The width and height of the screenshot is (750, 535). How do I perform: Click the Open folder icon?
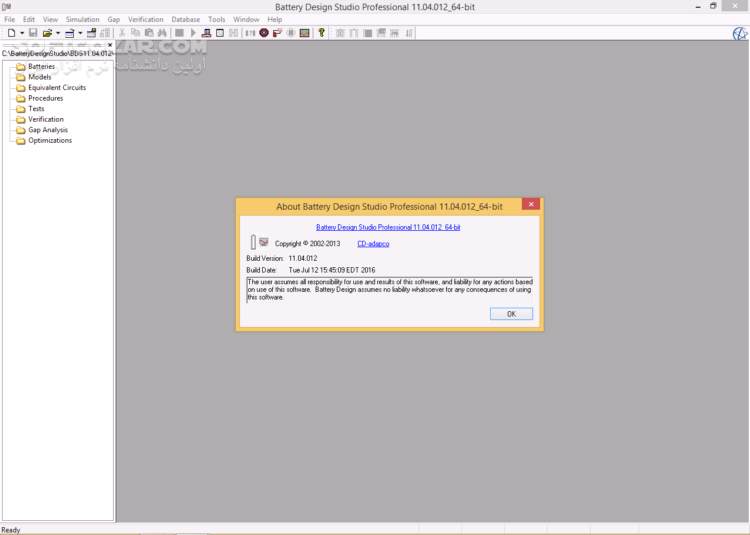coord(47,33)
